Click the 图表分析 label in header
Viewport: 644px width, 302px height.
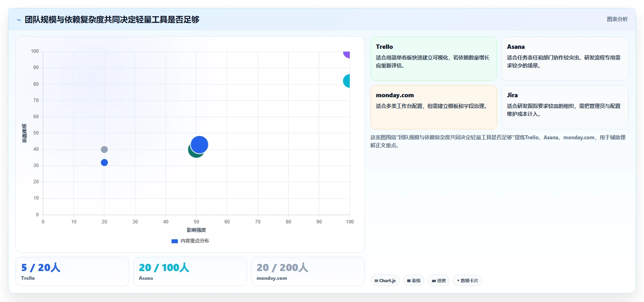click(617, 19)
